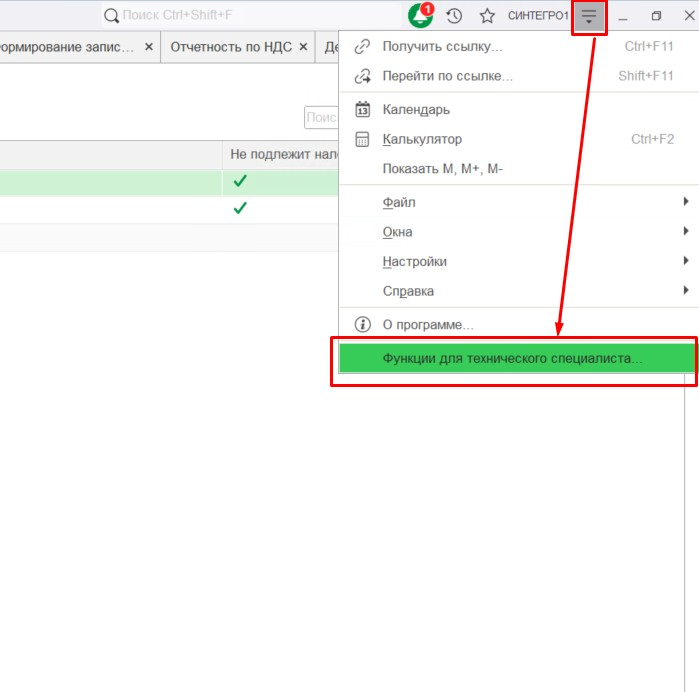This screenshot has height=692, width=699.
Task: Click the Получить ссылку link icon
Action: (363, 47)
